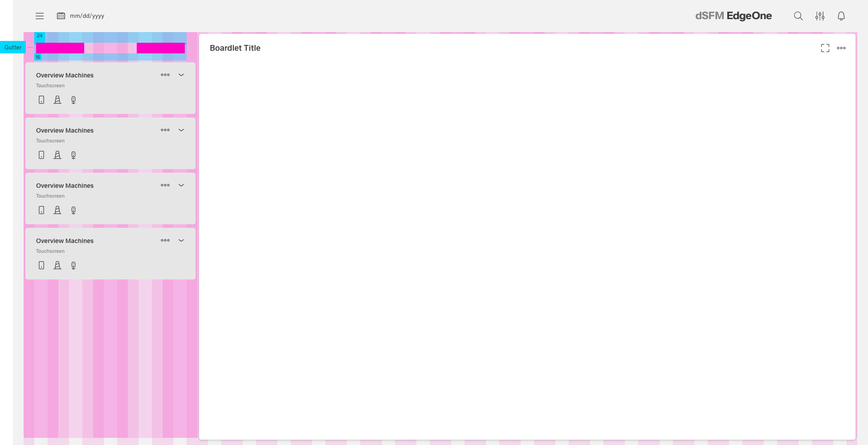
Task: Open notifications via the bell icon
Action: [841, 16]
